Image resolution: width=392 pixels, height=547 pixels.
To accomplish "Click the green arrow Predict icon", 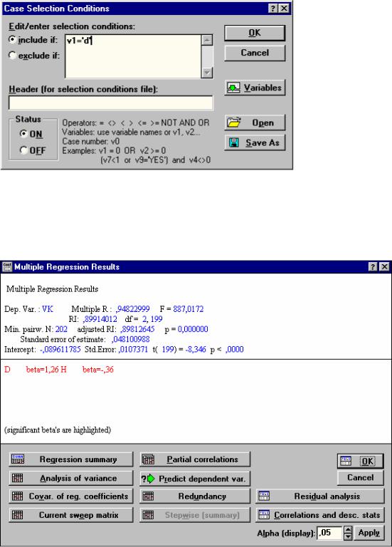I will point(150,479).
